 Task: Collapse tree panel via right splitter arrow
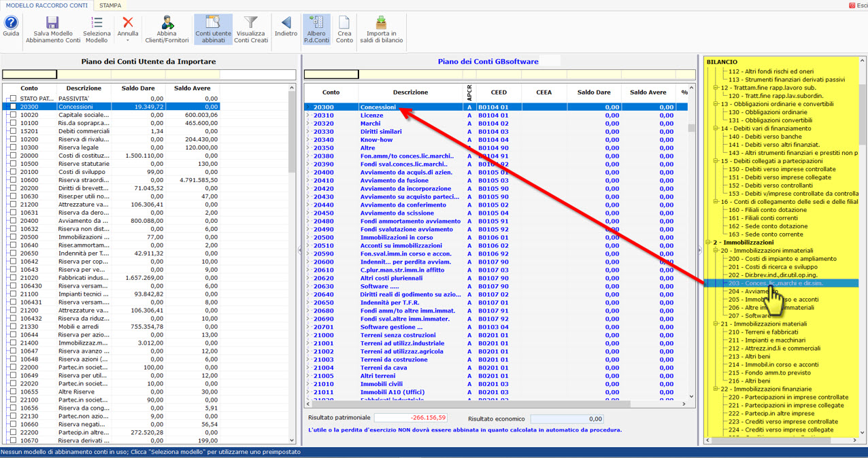pyautogui.click(x=699, y=250)
